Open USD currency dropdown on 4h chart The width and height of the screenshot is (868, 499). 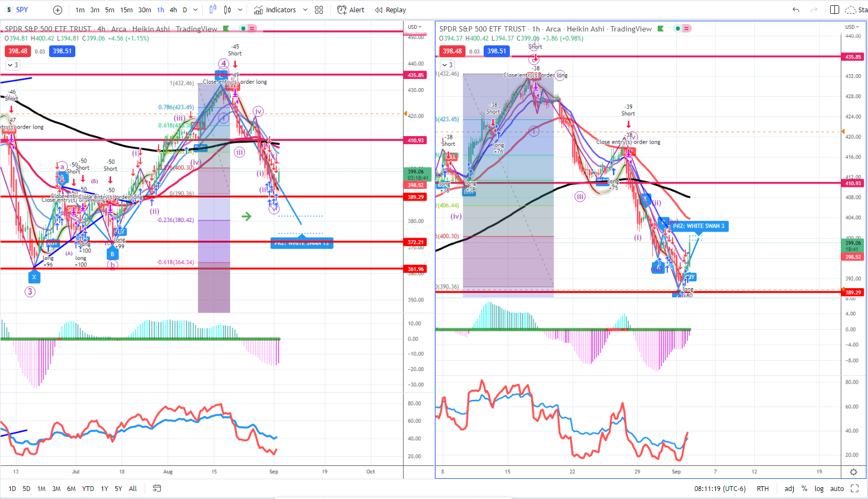point(415,27)
